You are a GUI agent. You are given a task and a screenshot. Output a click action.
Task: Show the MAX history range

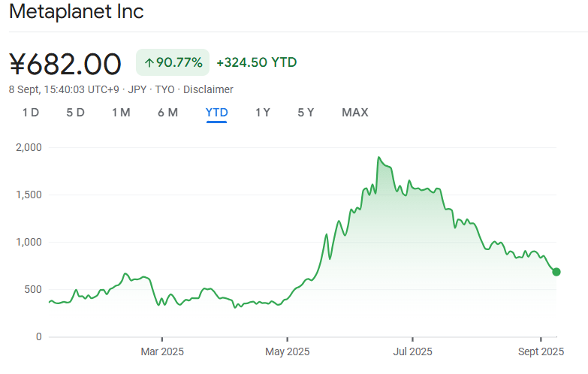[x=355, y=113]
